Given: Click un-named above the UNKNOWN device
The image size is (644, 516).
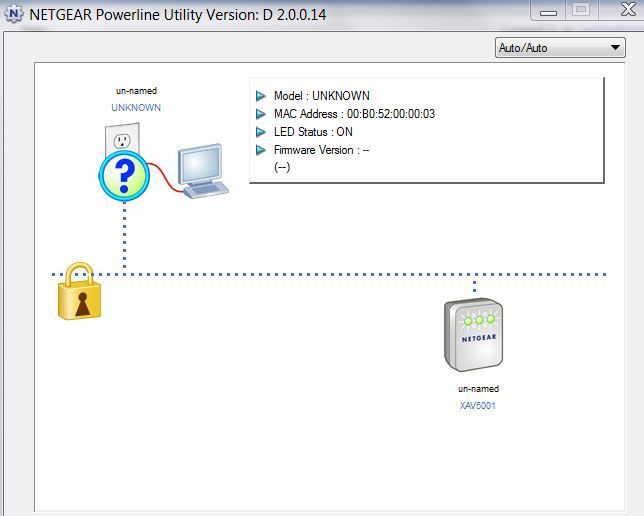Looking at the screenshot, I should [x=136, y=91].
